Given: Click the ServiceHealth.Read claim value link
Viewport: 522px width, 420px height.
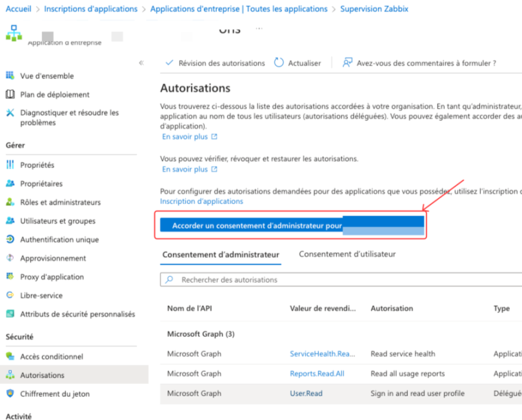Looking at the screenshot, I should pyautogui.click(x=323, y=354).
